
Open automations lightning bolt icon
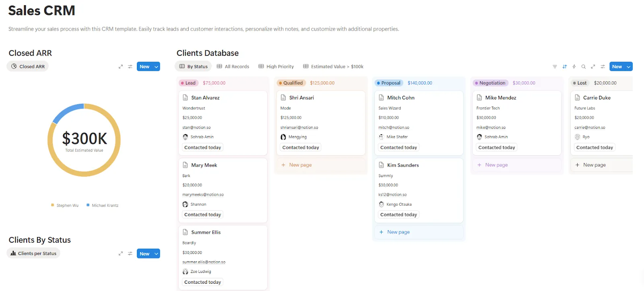(x=574, y=67)
